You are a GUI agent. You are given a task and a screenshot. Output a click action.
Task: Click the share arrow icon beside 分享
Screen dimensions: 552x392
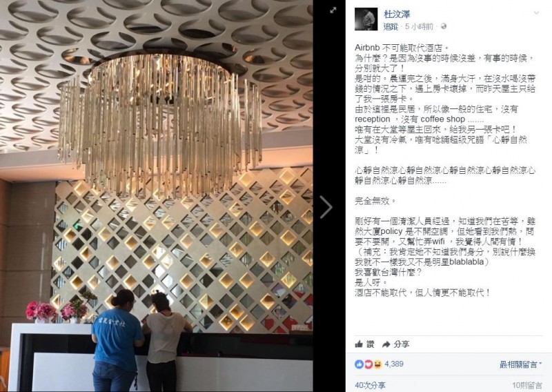386,344
